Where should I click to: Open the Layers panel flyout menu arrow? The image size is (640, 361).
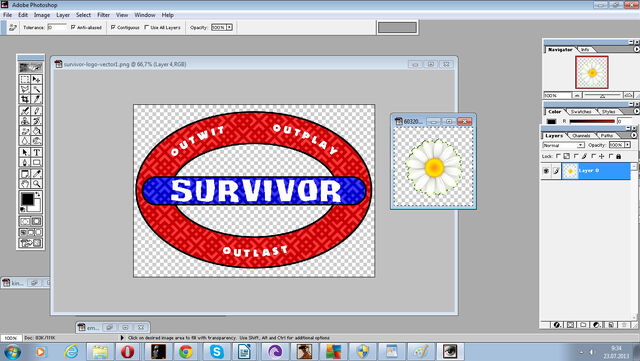pos(633,135)
